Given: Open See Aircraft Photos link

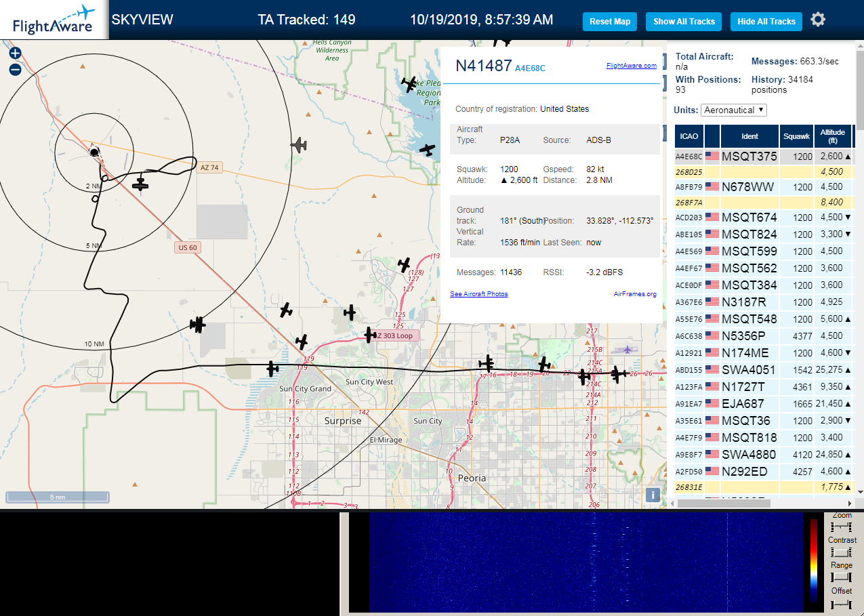Looking at the screenshot, I should click(x=478, y=294).
